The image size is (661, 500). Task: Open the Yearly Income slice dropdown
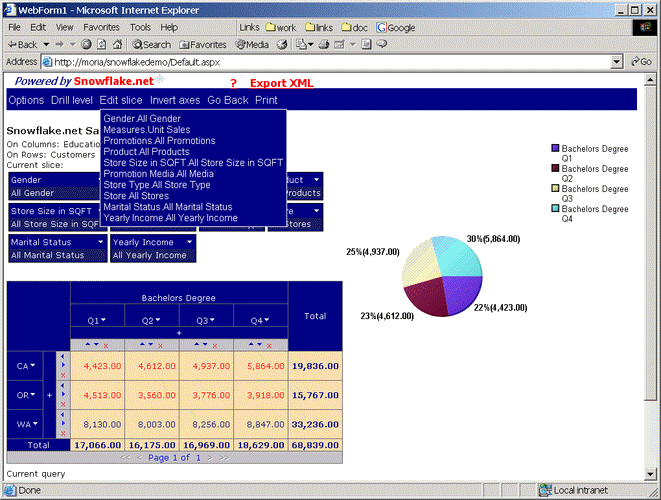[x=190, y=242]
